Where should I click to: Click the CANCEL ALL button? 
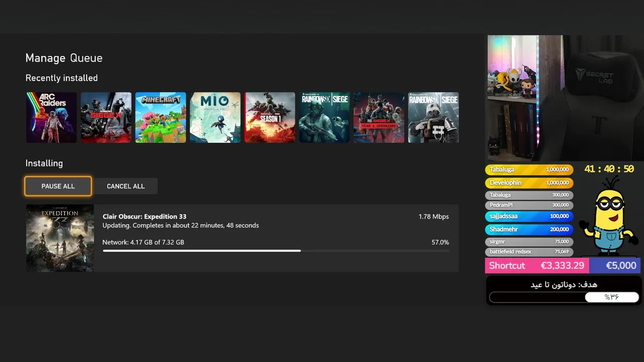[x=126, y=186]
